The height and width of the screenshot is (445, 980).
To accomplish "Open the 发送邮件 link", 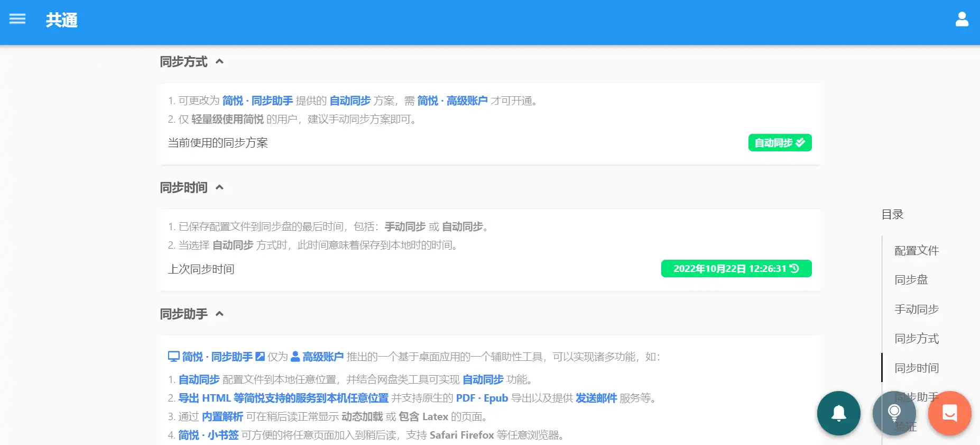I will click(x=596, y=398).
